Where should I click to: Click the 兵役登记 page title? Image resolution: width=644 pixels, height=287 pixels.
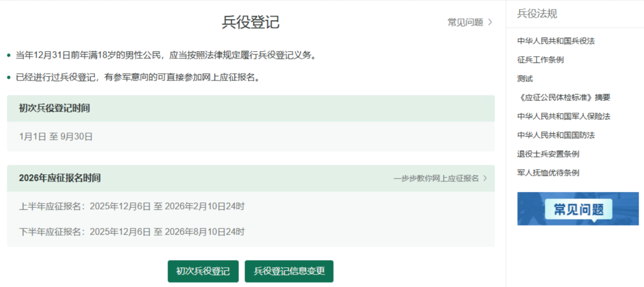[x=250, y=22]
